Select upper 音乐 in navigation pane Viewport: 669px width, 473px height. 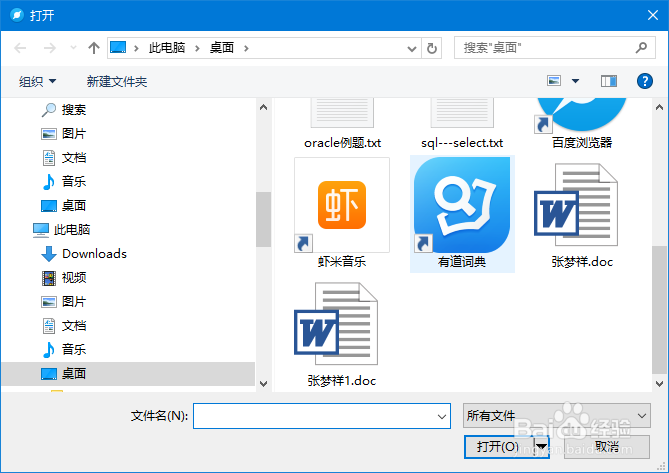click(64, 181)
